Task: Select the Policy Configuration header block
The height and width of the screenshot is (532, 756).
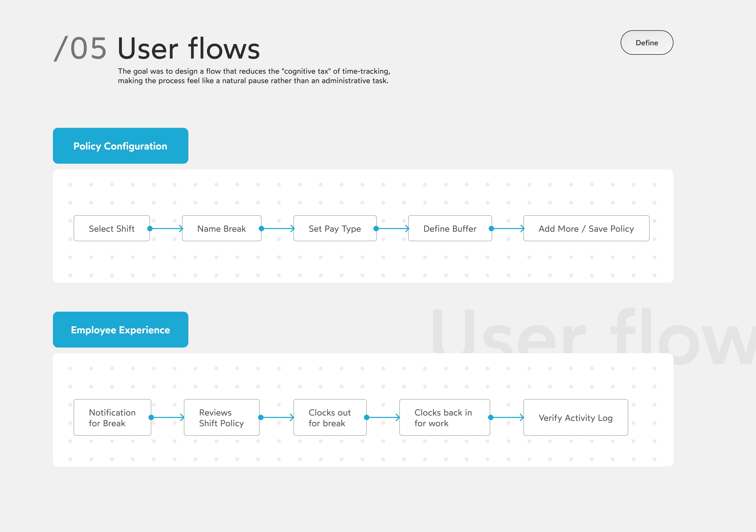Action: pyautogui.click(x=120, y=146)
